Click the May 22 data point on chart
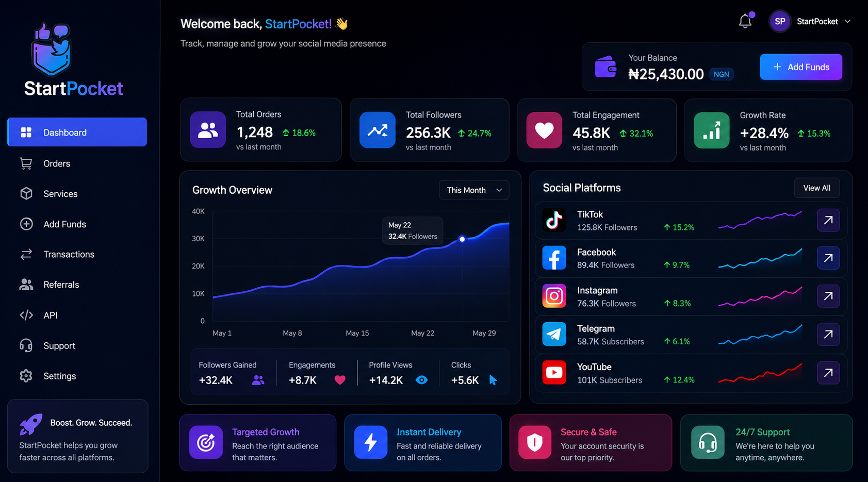Screen dimensions: 868x482 coord(462,239)
